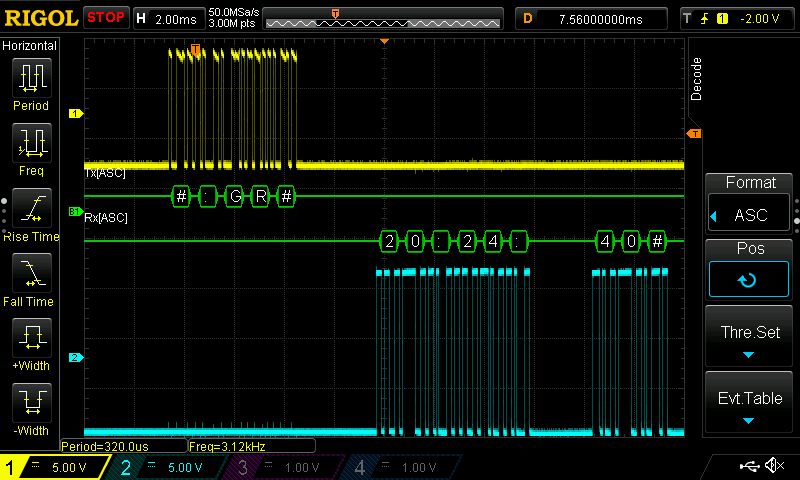Choose the Rise Time measurement icon
800x480 pixels.
31,208
